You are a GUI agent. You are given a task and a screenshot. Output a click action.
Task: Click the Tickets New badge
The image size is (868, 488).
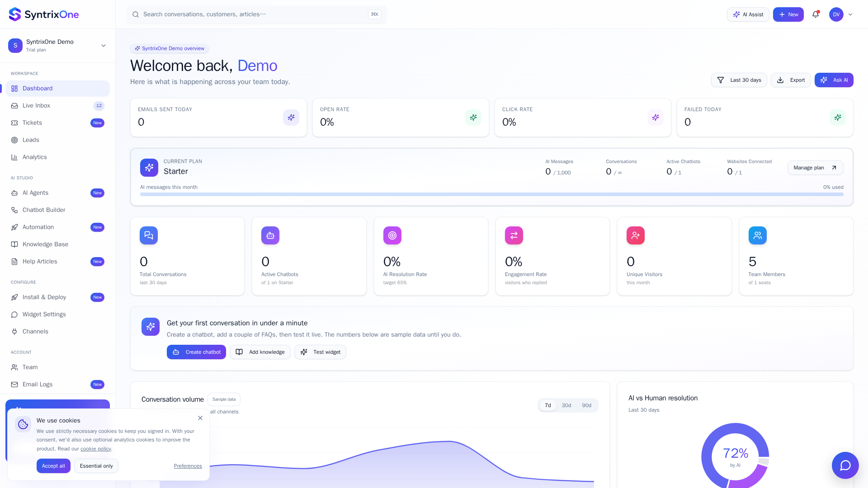pos(97,123)
